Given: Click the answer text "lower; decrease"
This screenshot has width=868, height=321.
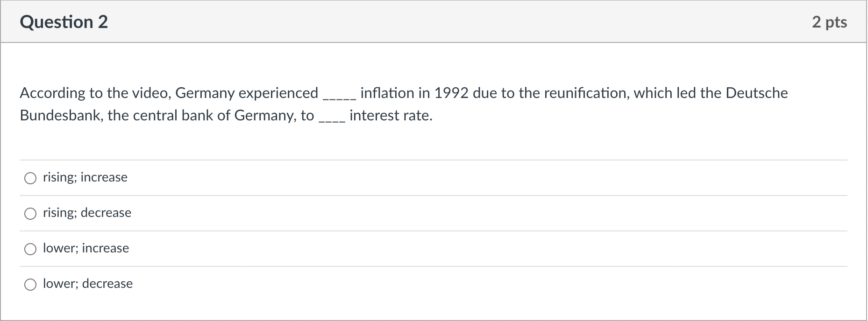Looking at the screenshot, I should [87, 284].
